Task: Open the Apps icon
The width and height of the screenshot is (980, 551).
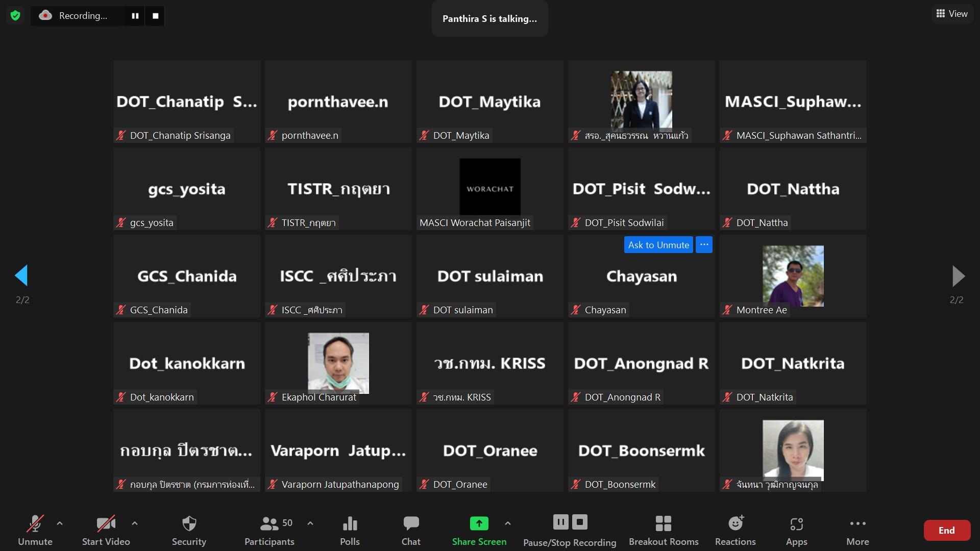Action: (796, 531)
